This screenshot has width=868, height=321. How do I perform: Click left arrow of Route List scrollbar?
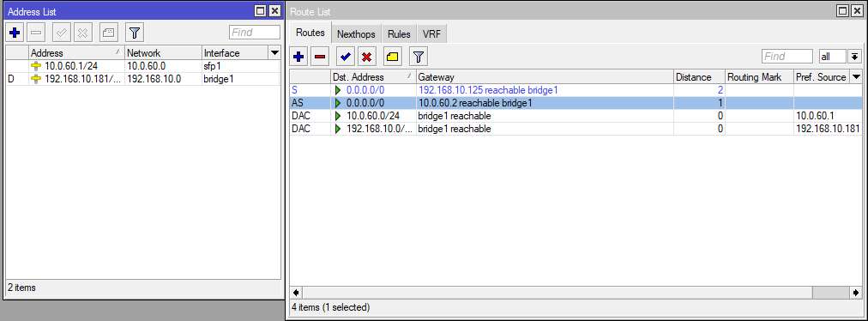[296, 292]
